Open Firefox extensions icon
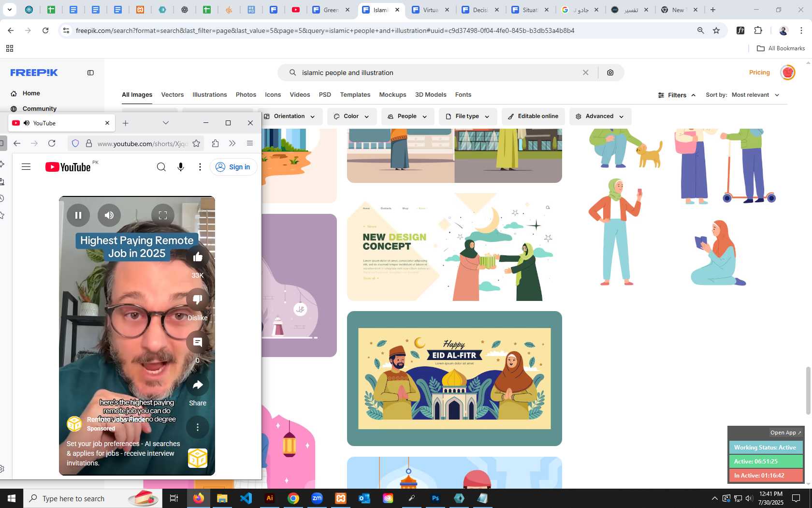This screenshot has width=812, height=508. point(216,143)
